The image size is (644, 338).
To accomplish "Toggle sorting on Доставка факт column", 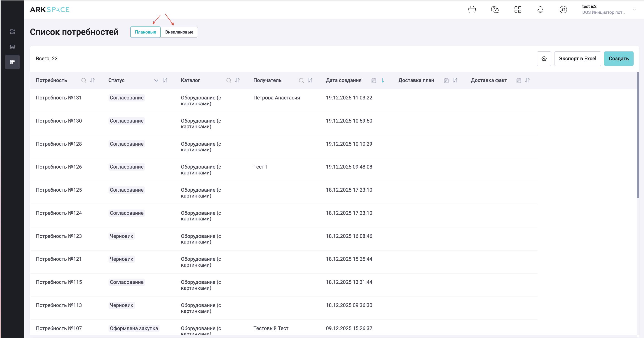I will pos(528,80).
